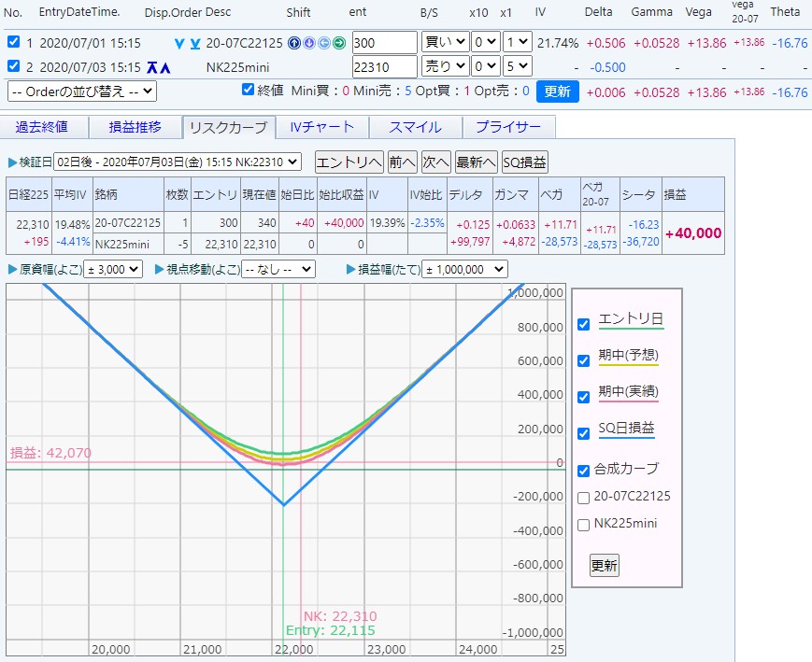Viewport: 812px width, 662px height.
Task: Open the 売り B/S dropdown for order 2
Action: point(446,66)
